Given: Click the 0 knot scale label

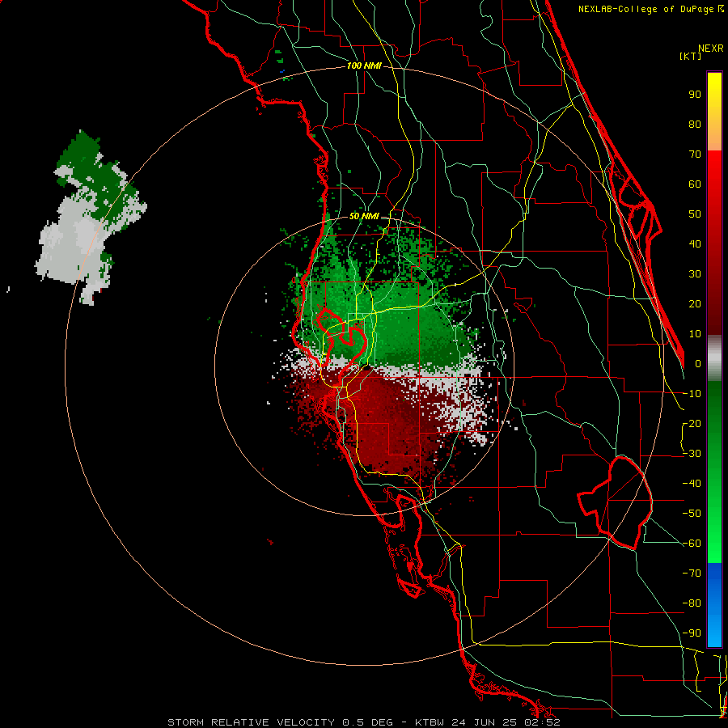Looking at the screenshot, I should click(x=698, y=363).
